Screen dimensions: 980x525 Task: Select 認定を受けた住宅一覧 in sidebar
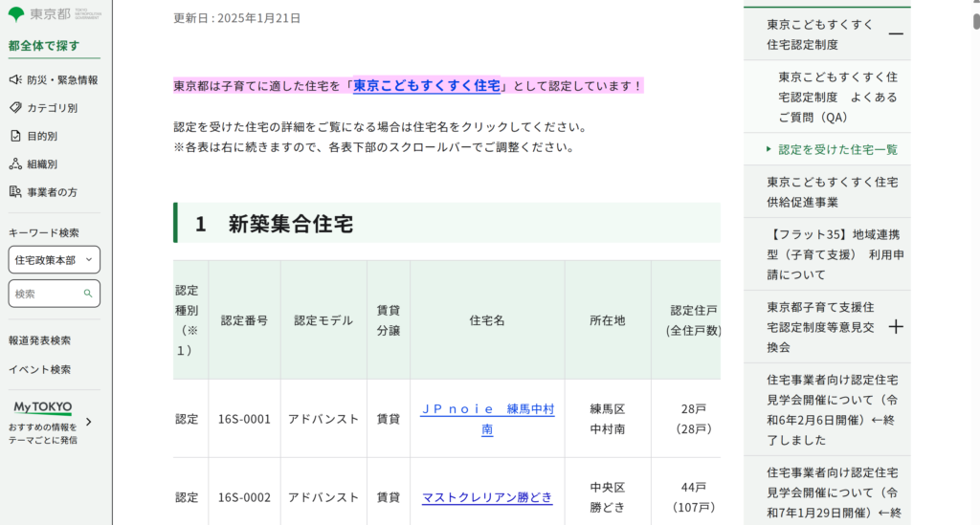tap(837, 149)
